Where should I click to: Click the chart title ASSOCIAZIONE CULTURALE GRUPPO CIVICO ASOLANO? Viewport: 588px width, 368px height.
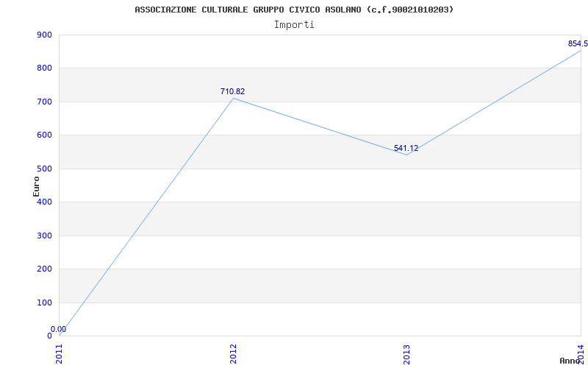pyautogui.click(x=294, y=10)
